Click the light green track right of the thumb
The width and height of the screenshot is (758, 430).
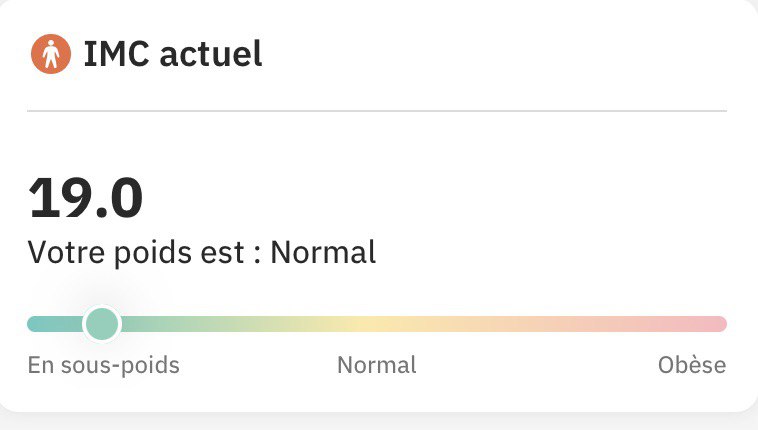pos(193,324)
